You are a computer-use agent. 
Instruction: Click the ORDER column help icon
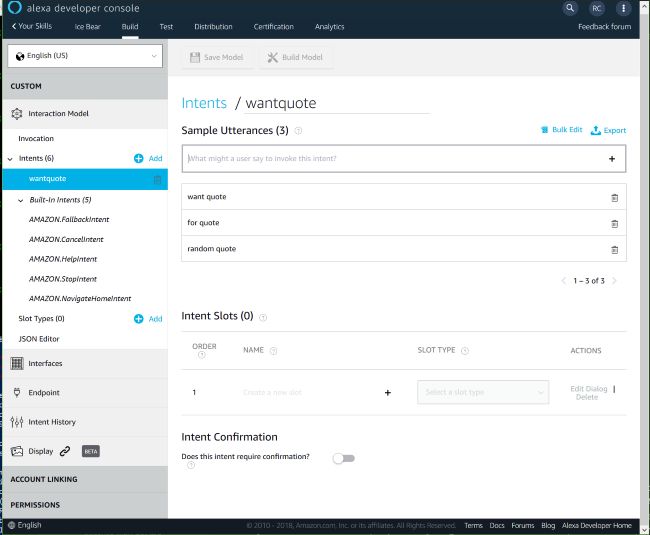click(201, 355)
